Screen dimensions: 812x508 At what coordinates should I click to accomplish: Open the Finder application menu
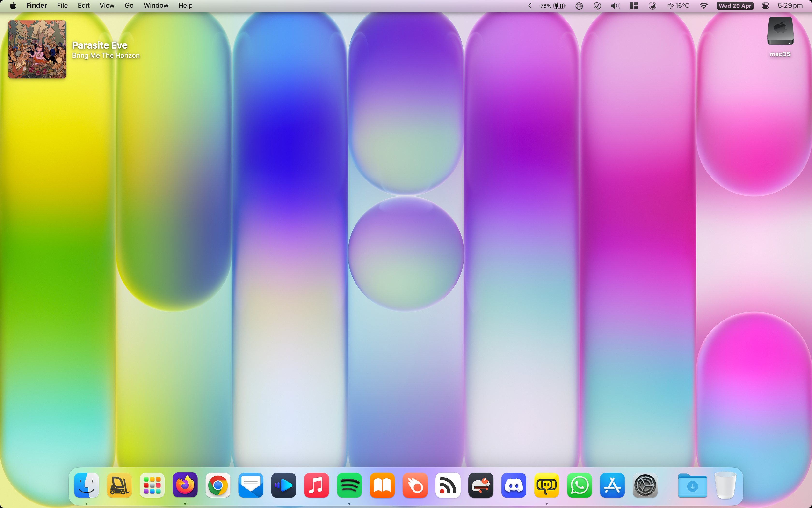tap(36, 6)
